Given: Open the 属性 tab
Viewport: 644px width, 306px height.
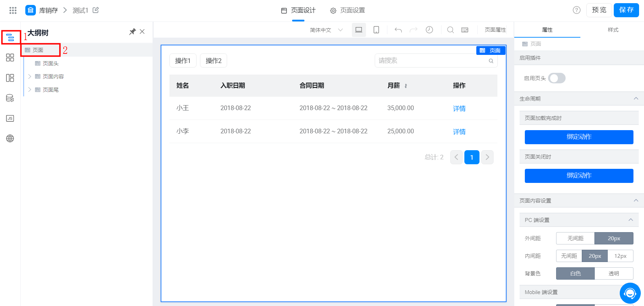Looking at the screenshot, I should point(547,30).
